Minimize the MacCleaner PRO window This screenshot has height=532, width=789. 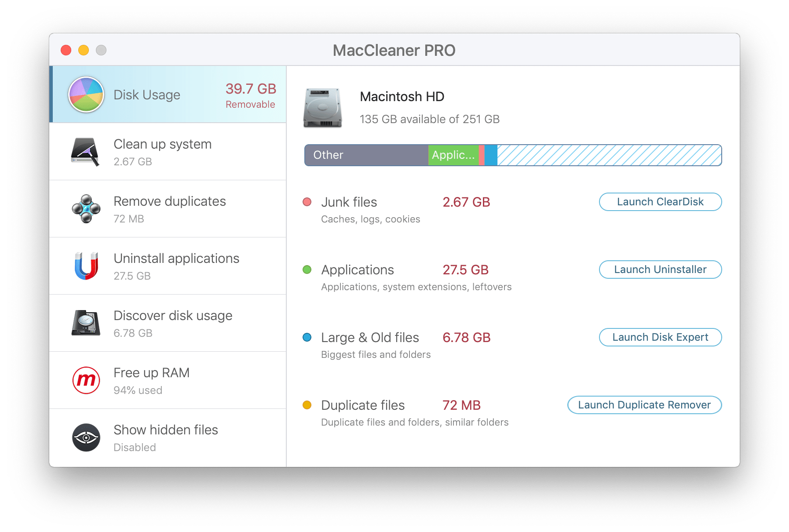pos(84,50)
